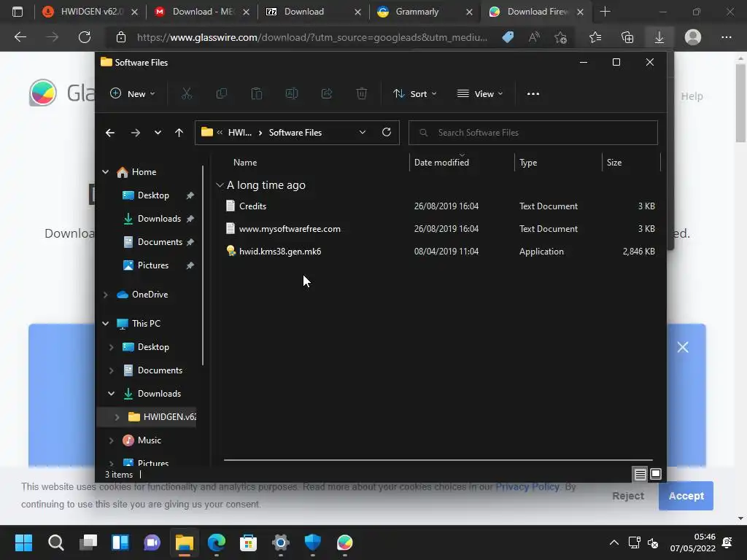
Task: Open the See more ellipsis in Explorer toolbar
Action: point(533,94)
